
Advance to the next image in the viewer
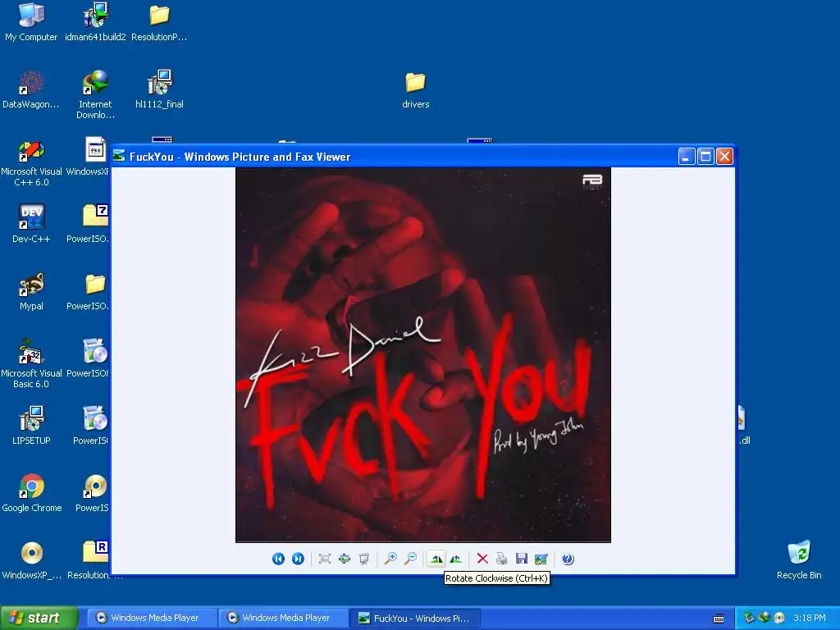pos(298,559)
